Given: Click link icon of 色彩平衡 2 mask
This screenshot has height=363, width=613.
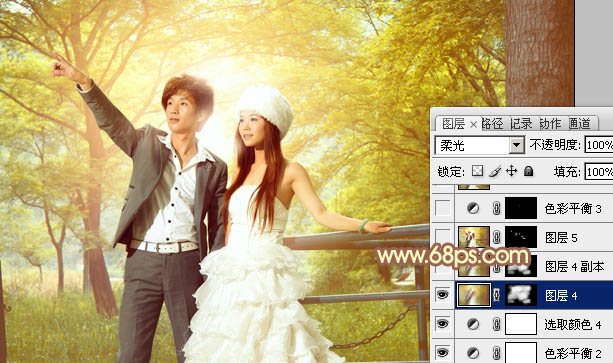Looking at the screenshot, I should (x=496, y=353).
